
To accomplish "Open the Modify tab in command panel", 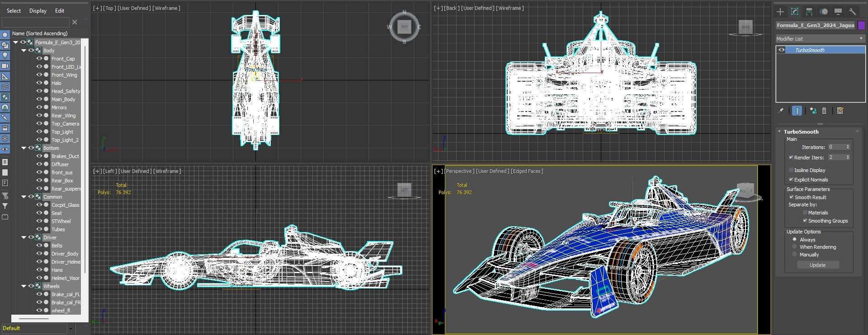I will (795, 12).
